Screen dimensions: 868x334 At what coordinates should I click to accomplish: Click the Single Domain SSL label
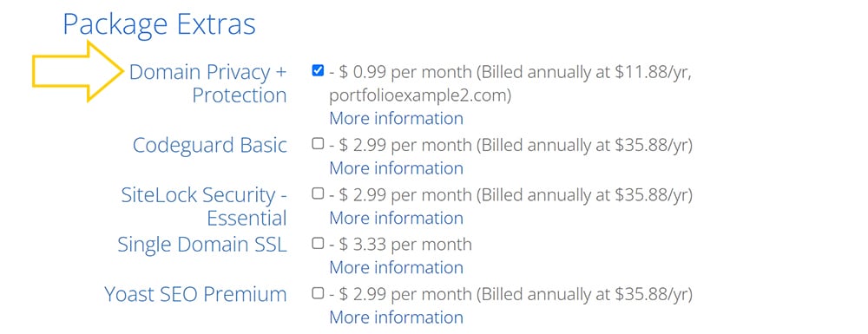pyautogui.click(x=202, y=245)
